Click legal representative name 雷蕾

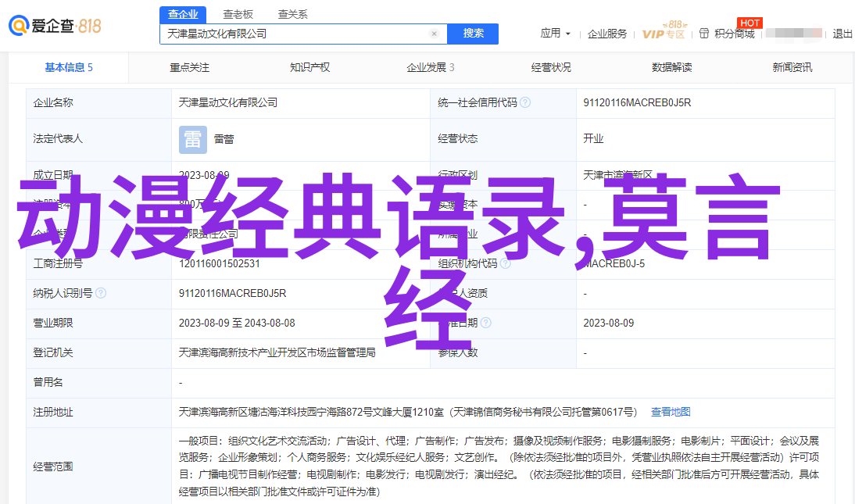pos(224,139)
